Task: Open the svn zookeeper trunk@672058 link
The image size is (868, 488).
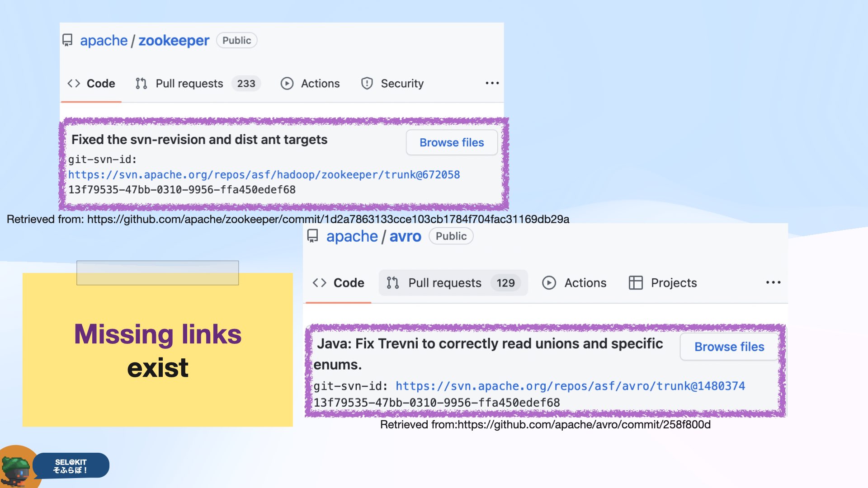Action: click(264, 175)
